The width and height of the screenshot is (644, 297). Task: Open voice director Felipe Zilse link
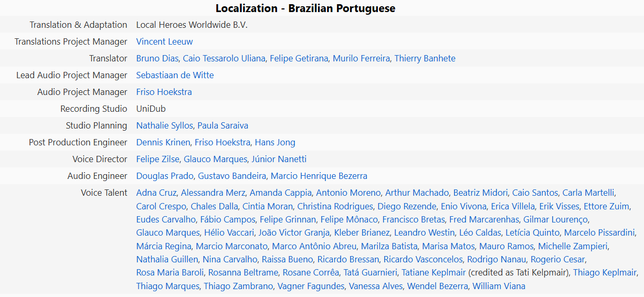click(157, 159)
